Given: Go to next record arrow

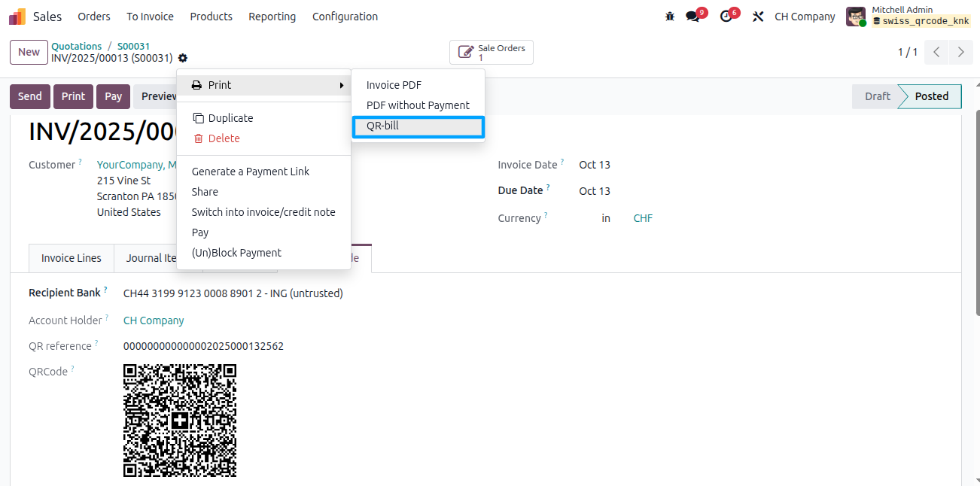Looking at the screenshot, I should click(960, 52).
